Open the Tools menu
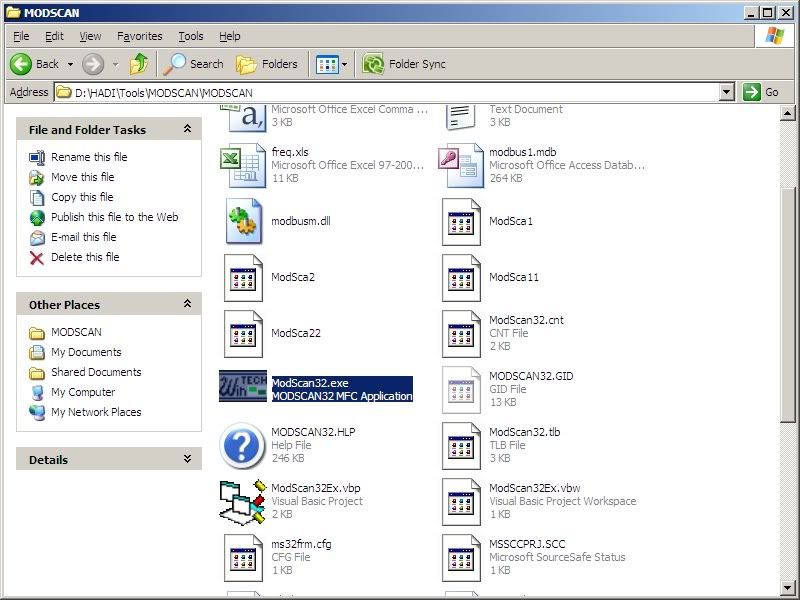 click(x=191, y=36)
